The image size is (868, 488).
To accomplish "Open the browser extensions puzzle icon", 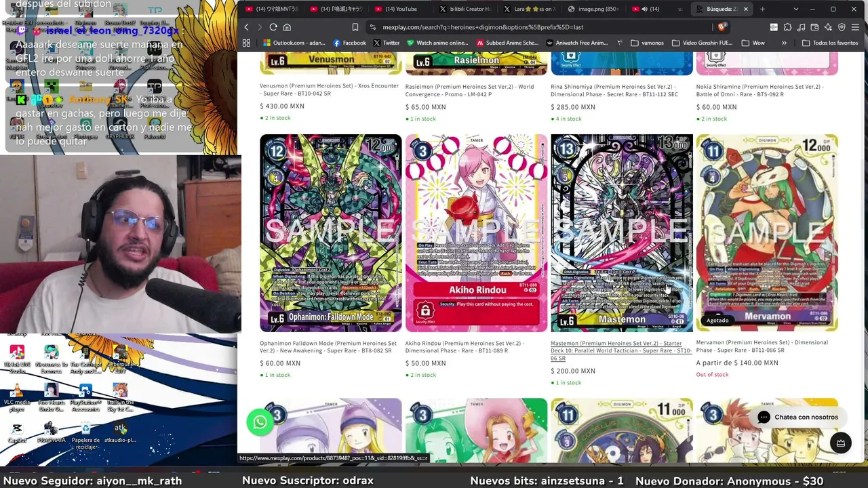I will click(787, 27).
